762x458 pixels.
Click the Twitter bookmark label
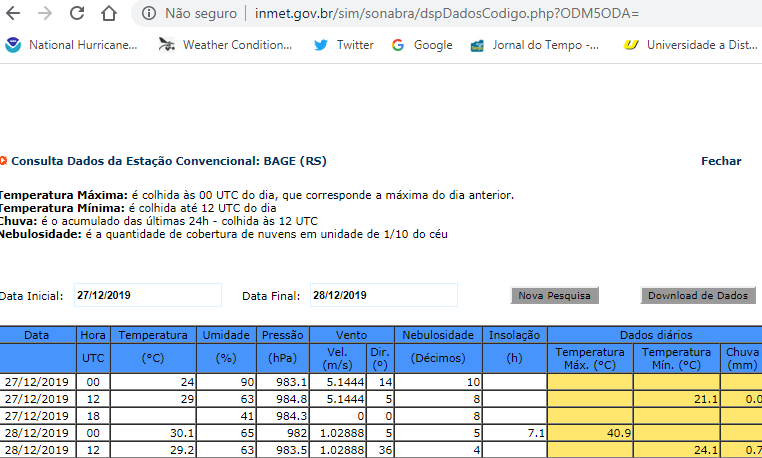(x=355, y=45)
